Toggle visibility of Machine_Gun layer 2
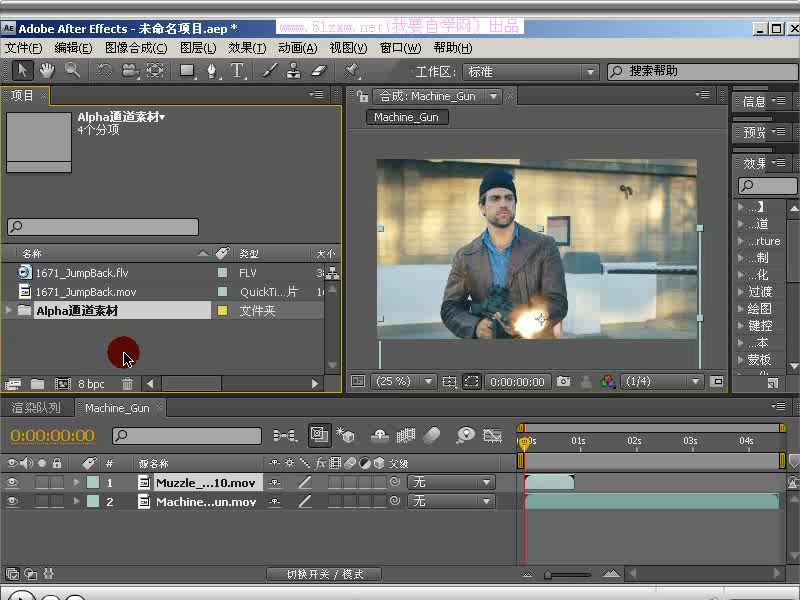The width and height of the screenshot is (800, 600). pos(13,502)
